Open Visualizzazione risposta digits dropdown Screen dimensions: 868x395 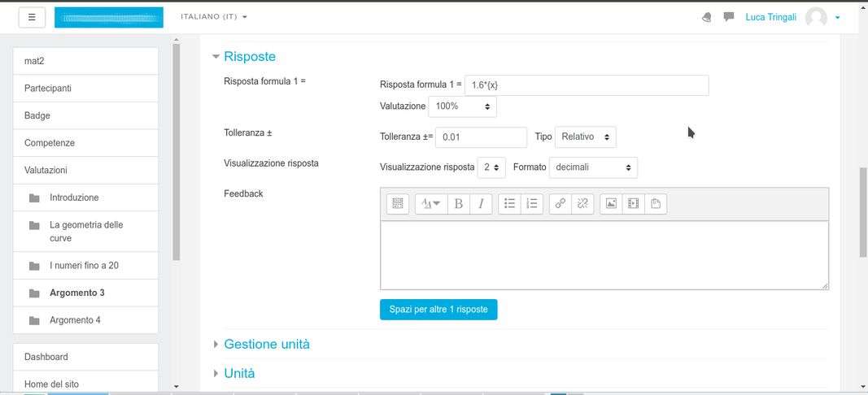[491, 167]
